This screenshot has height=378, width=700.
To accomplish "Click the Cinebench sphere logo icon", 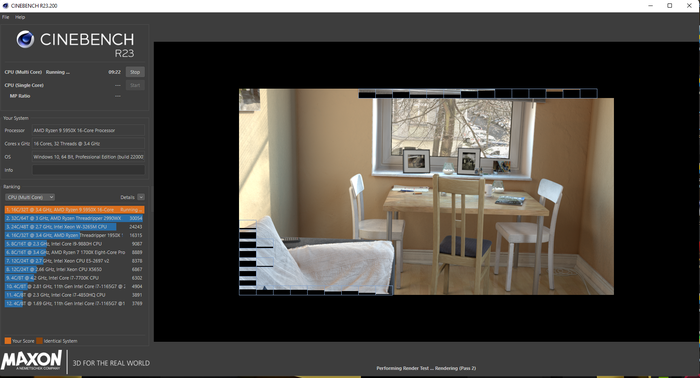I will (x=25, y=39).
